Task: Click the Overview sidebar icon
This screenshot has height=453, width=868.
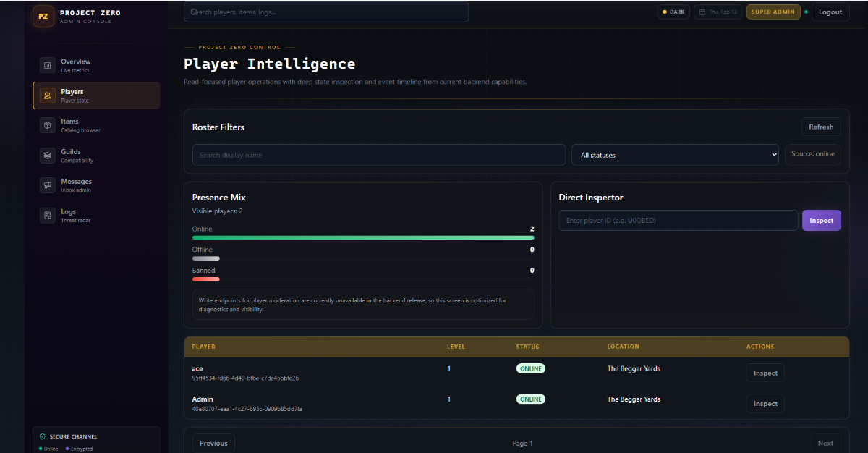Action: [47, 66]
